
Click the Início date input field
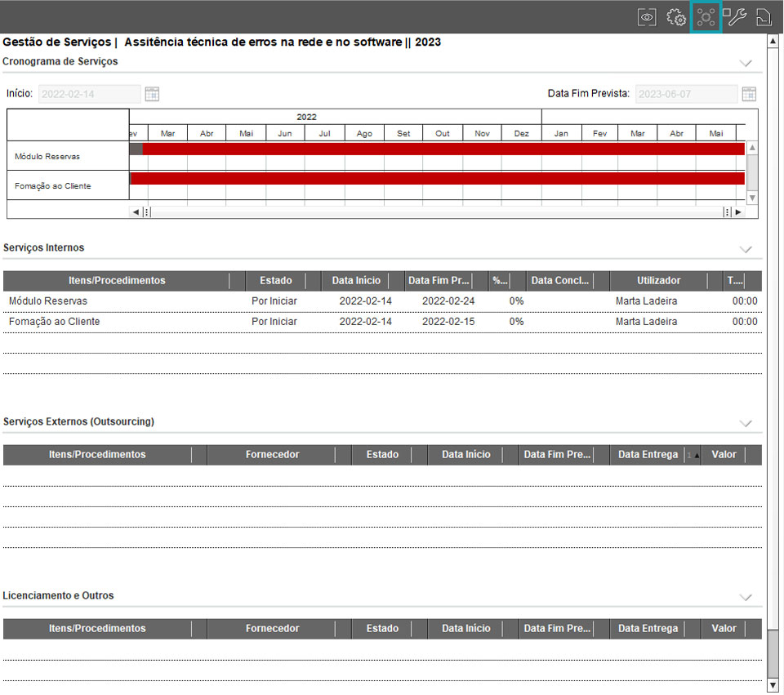[x=90, y=94]
